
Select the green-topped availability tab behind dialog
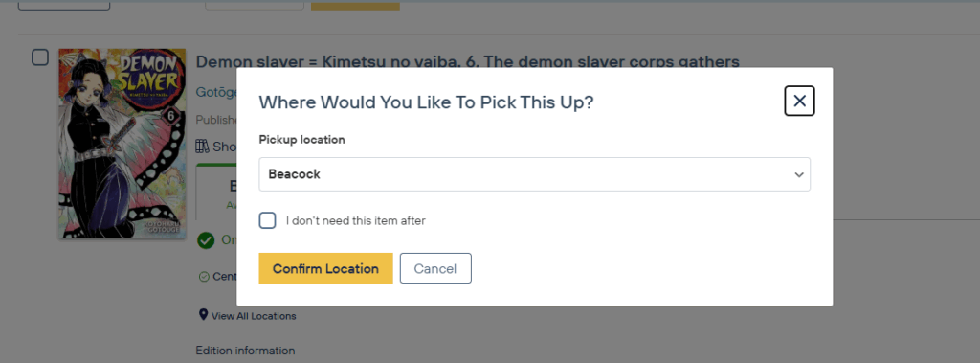tap(216, 191)
